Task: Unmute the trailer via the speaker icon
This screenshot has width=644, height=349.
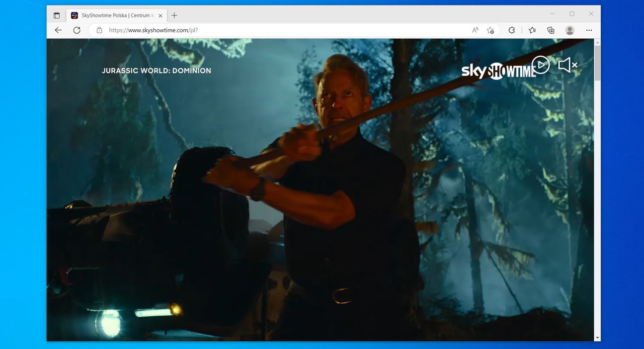Action: click(568, 65)
